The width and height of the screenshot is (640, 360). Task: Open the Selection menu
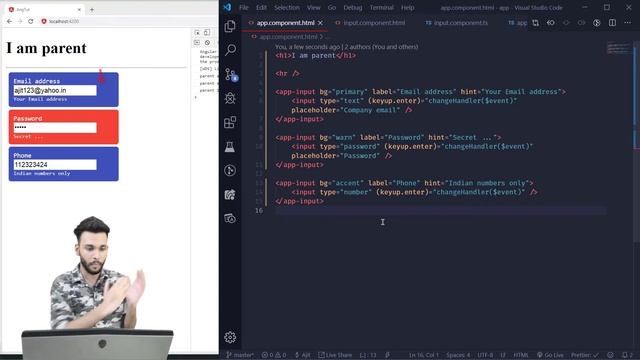coord(287,7)
